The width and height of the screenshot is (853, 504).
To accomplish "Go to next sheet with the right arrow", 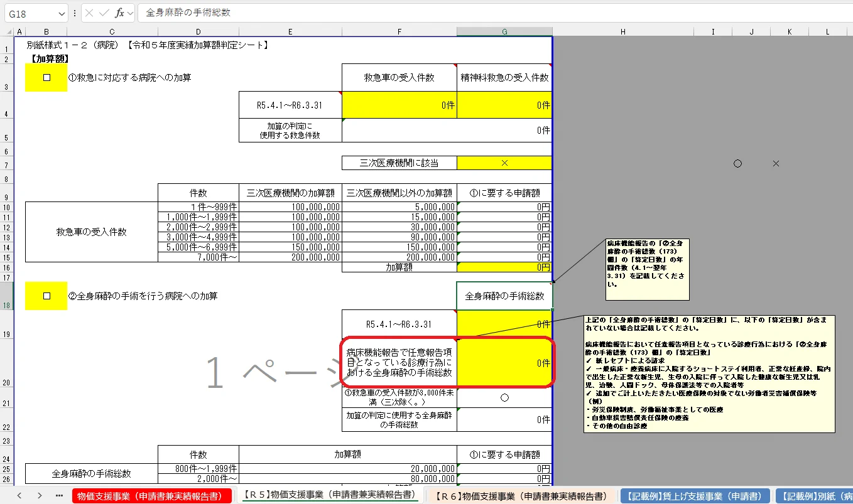I will (40, 495).
